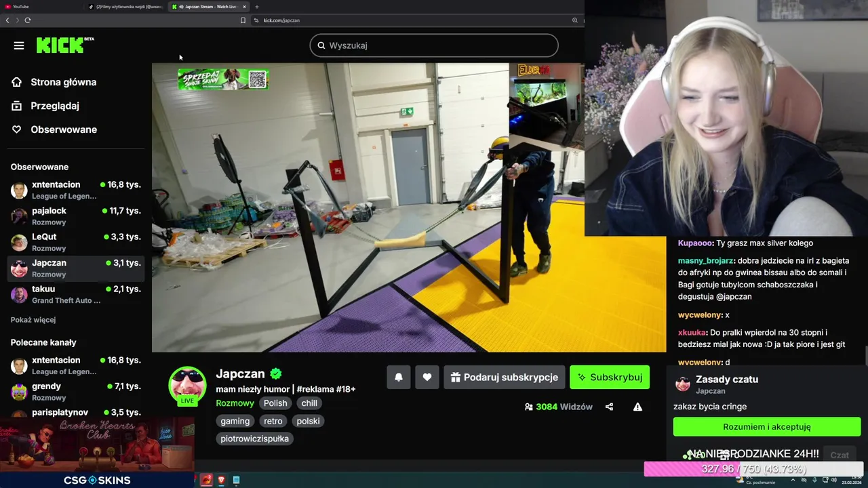Click the Rozmowy category link under Japczan
Viewport: 868px width, 488px height.
[x=235, y=403]
